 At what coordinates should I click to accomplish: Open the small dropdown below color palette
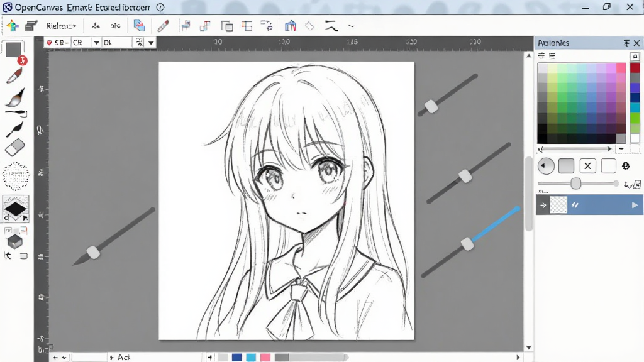pyautogui.click(x=621, y=149)
